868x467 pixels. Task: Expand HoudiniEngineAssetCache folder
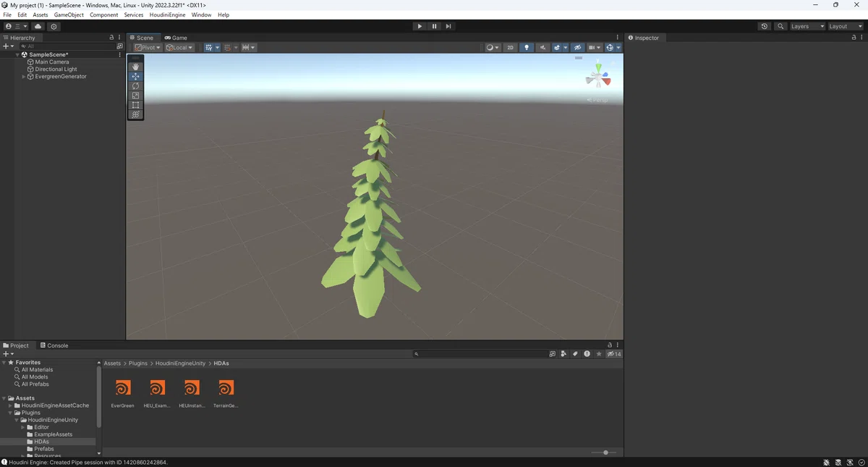(x=11, y=405)
